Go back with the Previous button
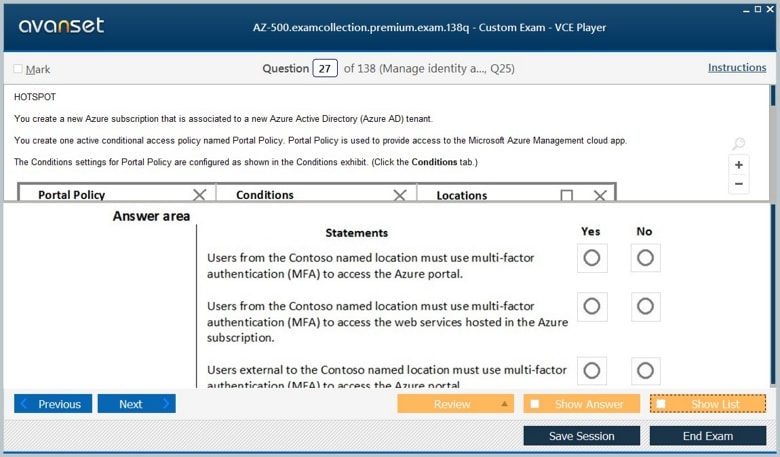 click(x=53, y=404)
